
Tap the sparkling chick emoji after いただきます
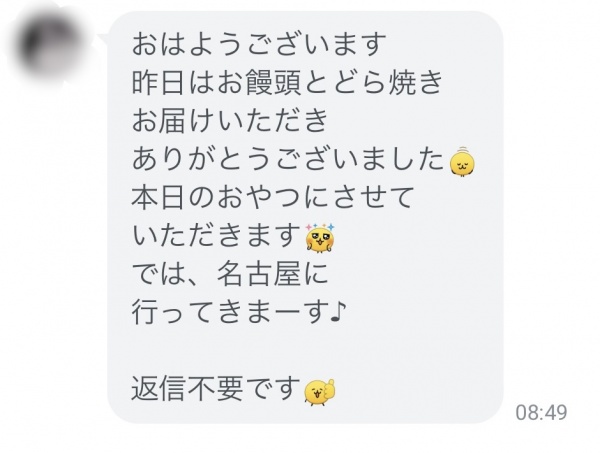(x=320, y=238)
